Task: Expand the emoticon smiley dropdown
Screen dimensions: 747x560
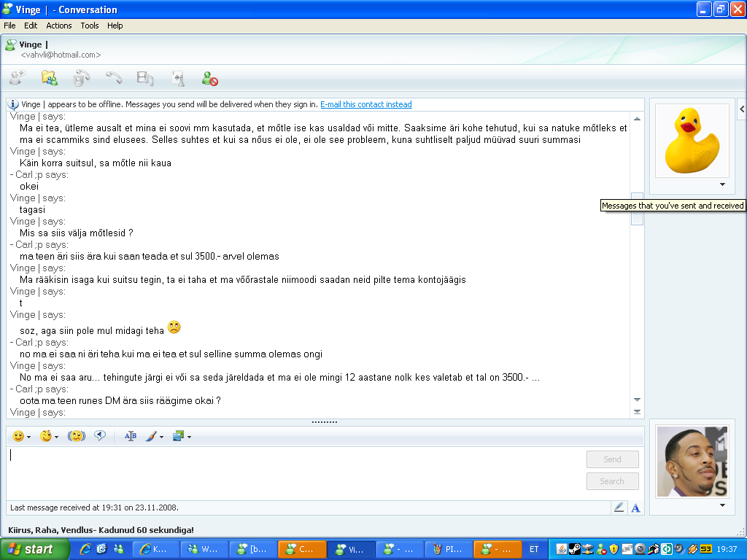Action: point(28,437)
